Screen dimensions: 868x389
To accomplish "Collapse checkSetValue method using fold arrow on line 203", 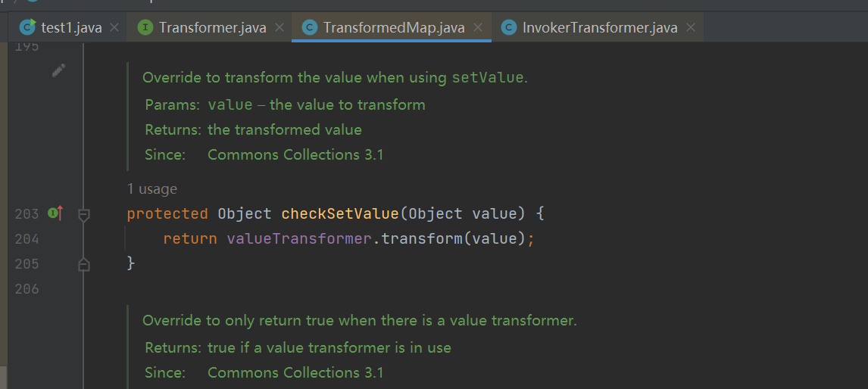I will [84, 215].
